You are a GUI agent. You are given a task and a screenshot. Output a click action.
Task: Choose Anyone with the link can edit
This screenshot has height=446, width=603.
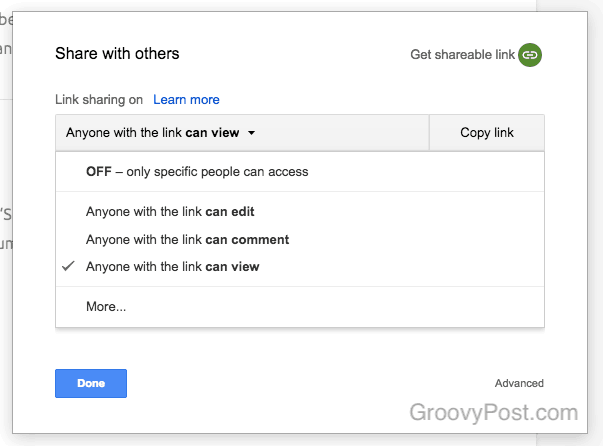[300, 211]
